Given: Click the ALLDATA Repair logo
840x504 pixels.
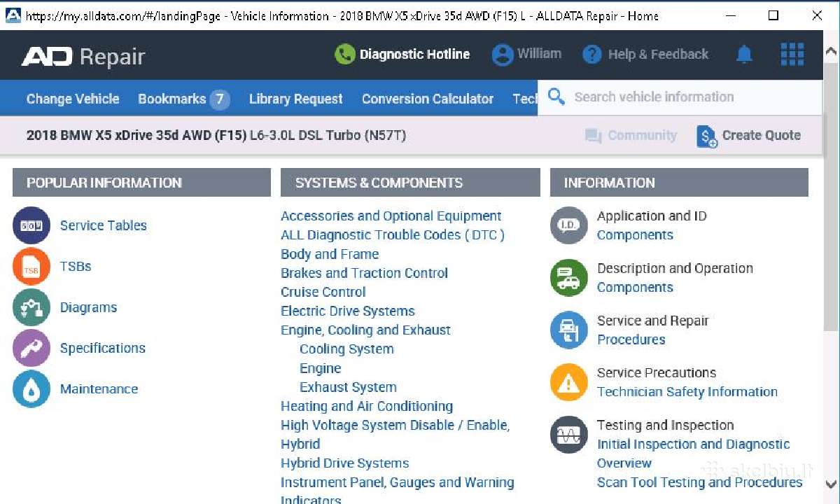Looking at the screenshot, I should 83,56.
